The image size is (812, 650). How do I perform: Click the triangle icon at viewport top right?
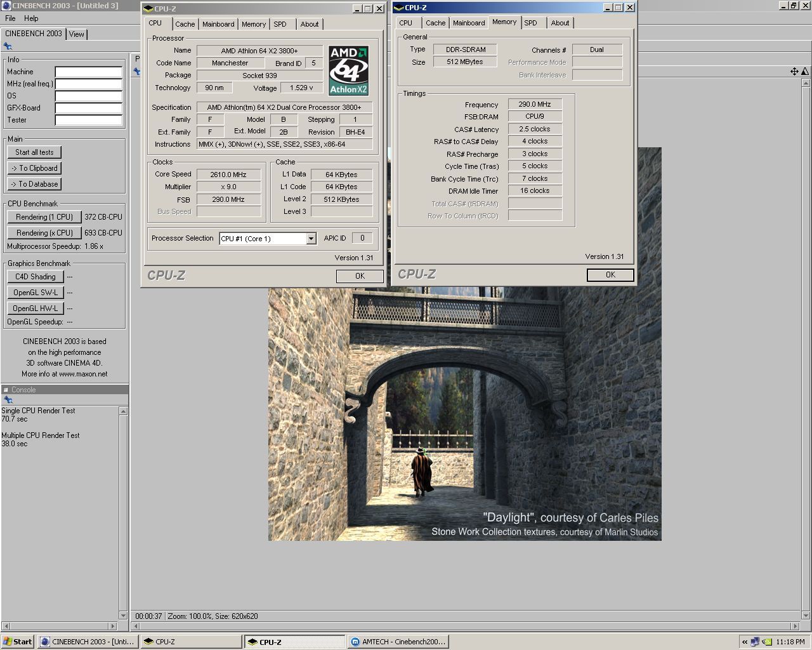(x=805, y=72)
